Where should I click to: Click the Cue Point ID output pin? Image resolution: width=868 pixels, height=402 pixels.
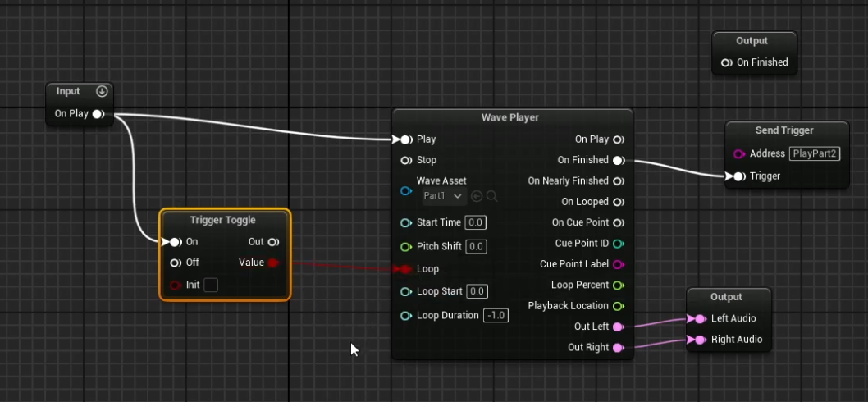(x=619, y=244)
